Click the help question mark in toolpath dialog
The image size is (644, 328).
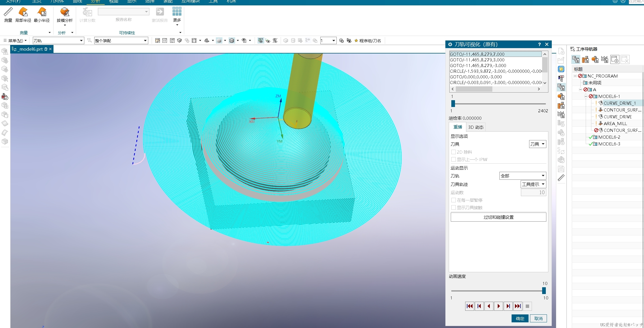click(x=539, y=44)
